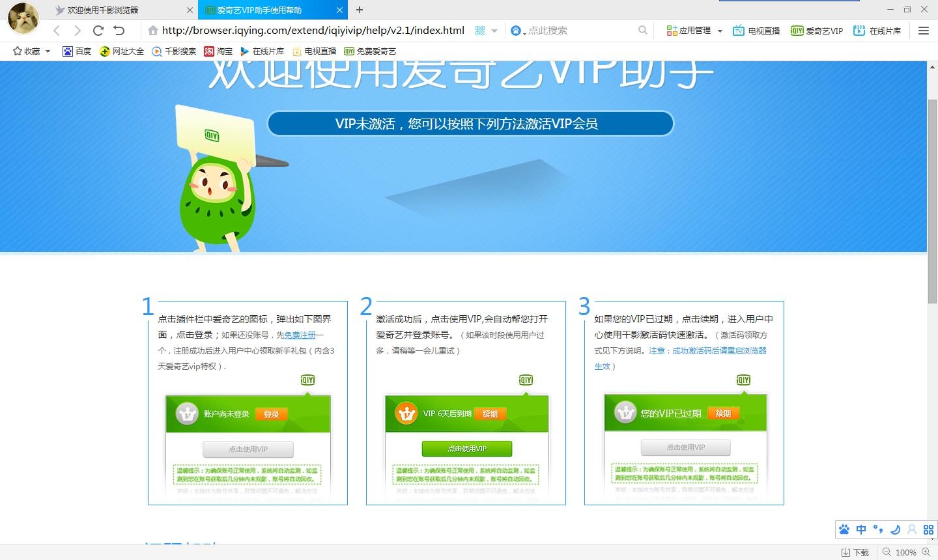Viewport: 938px width, 560px height.
Task: Open the QR code icon in address bar
Action: (480, 31)
